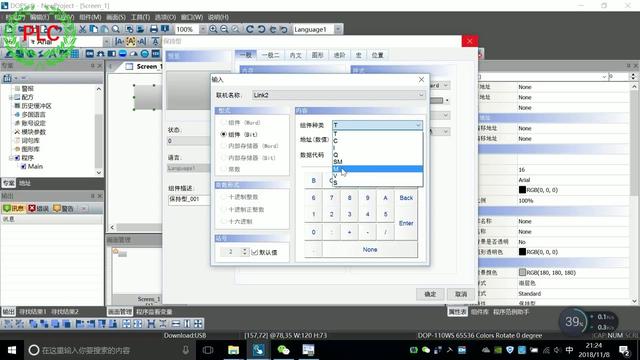Open the 窗口(W) menu
640x360 pixels.
click(x=192, y=17)
